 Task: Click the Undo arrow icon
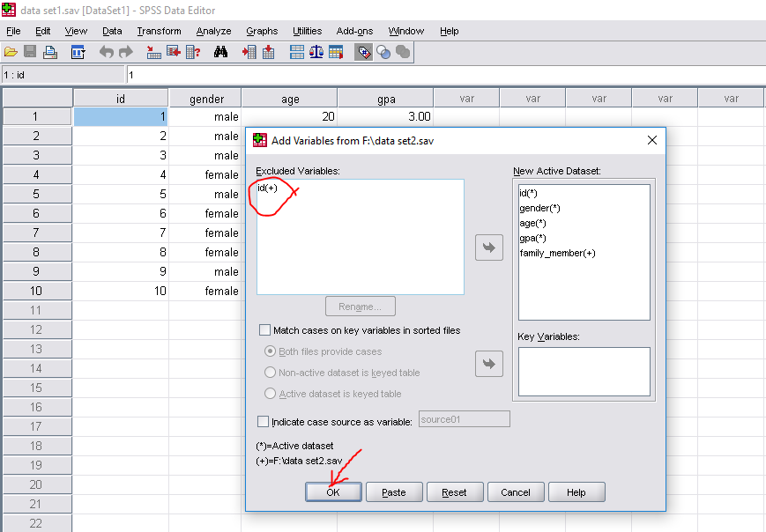click(106, 52)
